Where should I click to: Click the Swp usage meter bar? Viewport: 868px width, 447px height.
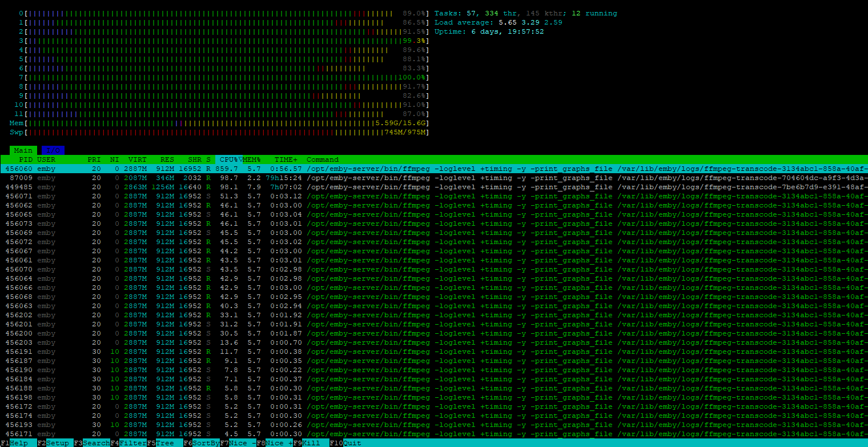click(x=219, y=132)
